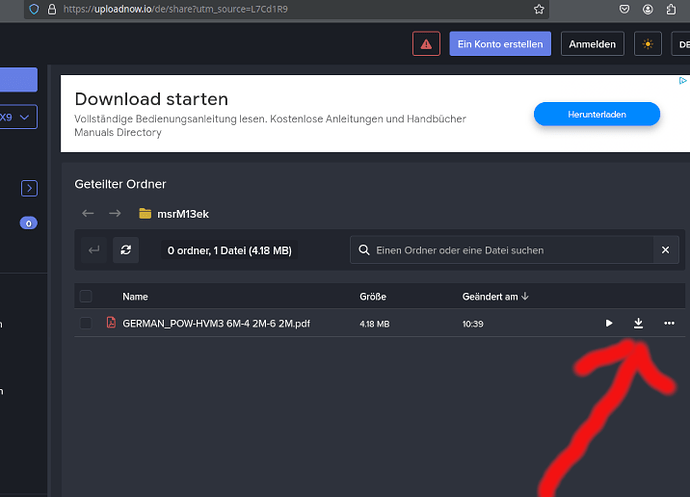Open GERMAN_POW-HVM3 6M-4 2M-6 2M.pdf file
This screenshot has width=690, height=497.
[x=216, y=324]
